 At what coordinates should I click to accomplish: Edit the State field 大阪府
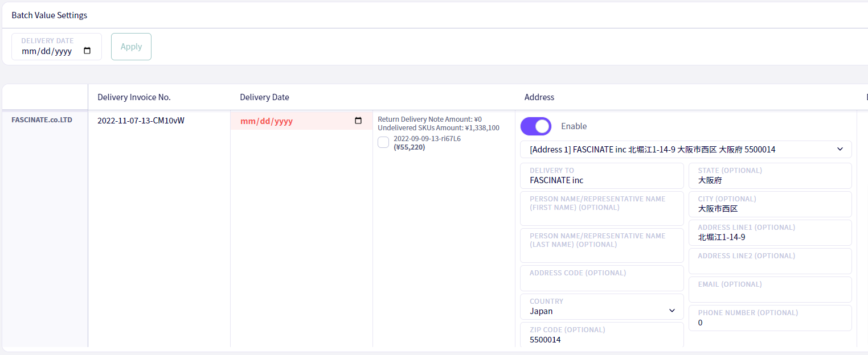[770, 176]
